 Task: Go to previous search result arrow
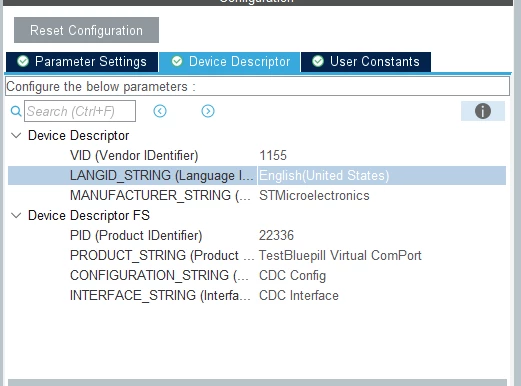pyautogui.click(x=160, y=111)
